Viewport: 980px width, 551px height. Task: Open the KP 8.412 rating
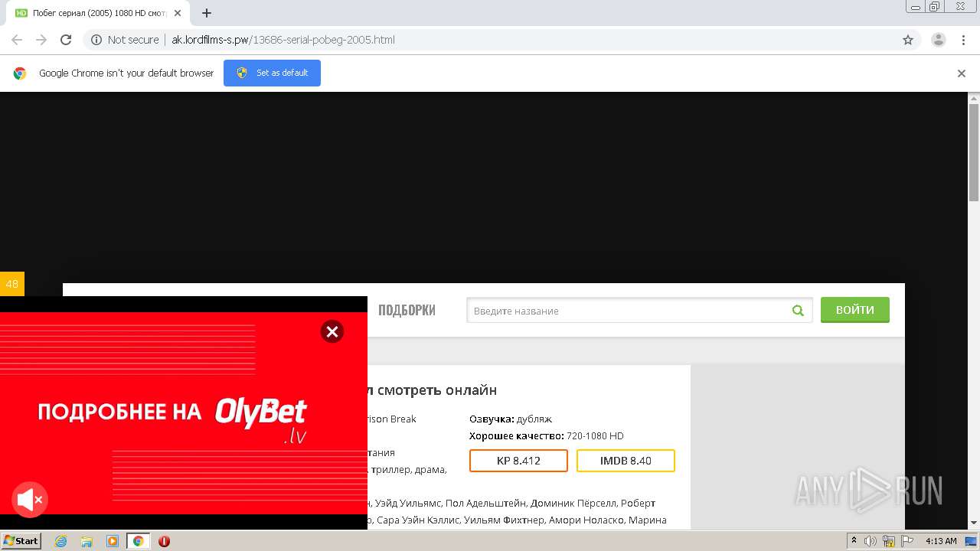pos(518,461)
